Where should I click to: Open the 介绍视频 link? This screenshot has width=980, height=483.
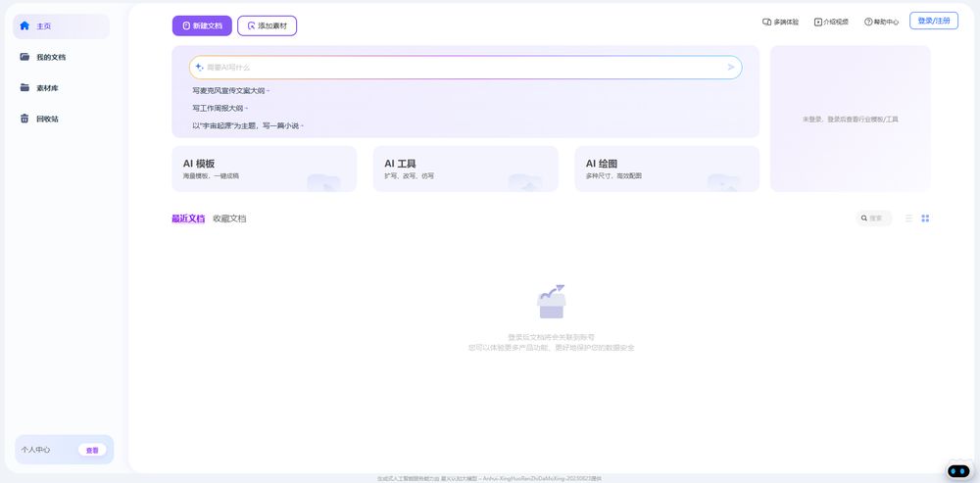831,22
